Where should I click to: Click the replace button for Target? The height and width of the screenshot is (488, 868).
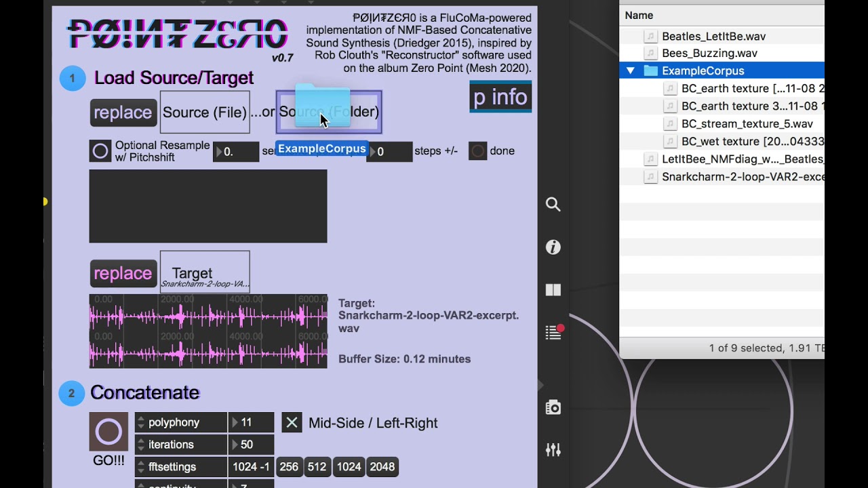click(x=123, y=273)
